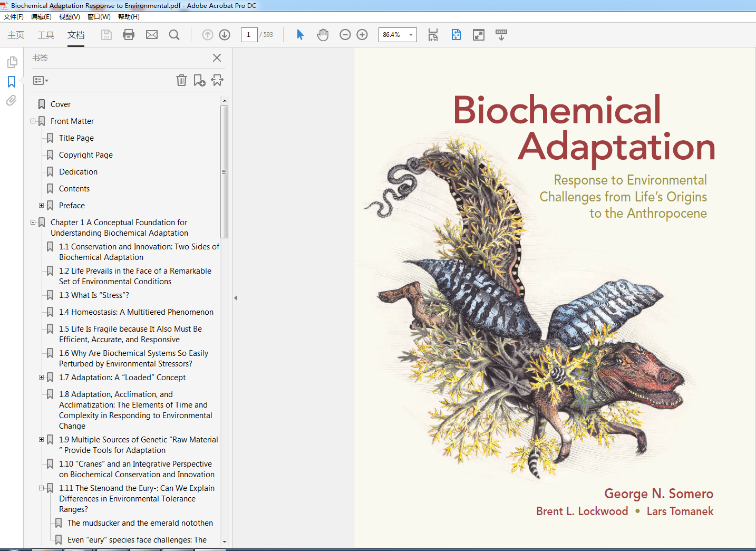Collapse the 1.11 Stenoand bookmark
Image resolution: width=756 pixels, height=551 pixels.
pyautogui.click(x=41, y=488)
